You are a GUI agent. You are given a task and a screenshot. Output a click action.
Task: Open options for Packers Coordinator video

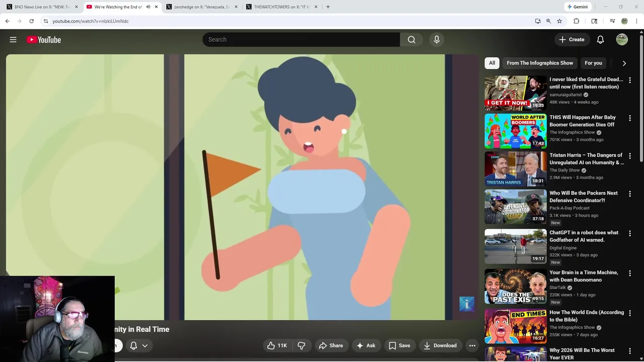(x=629, y=194)
